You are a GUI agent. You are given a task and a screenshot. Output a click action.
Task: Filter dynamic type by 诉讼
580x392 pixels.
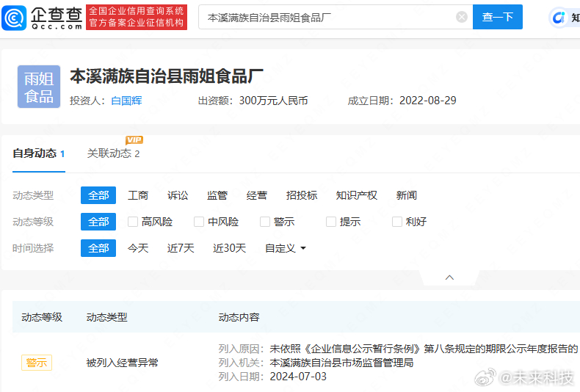tap(178, 195)
